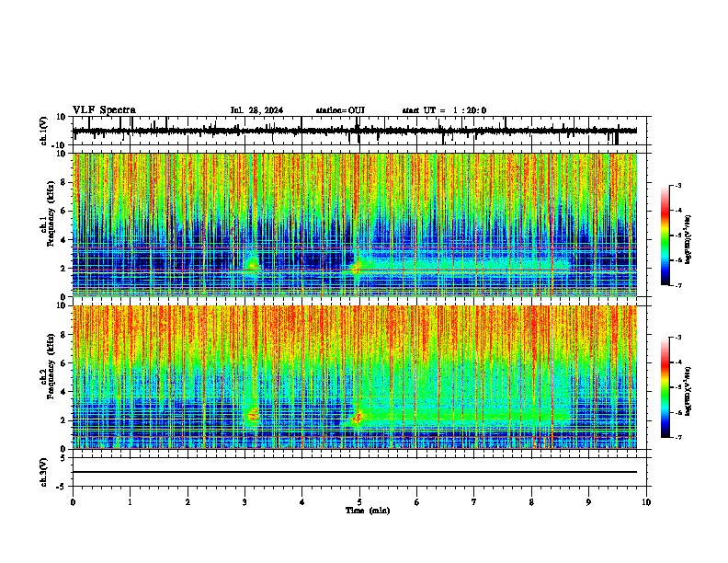
Task: Click the "-5" tick on ch.3(V) axis
Action: [62, 487]
